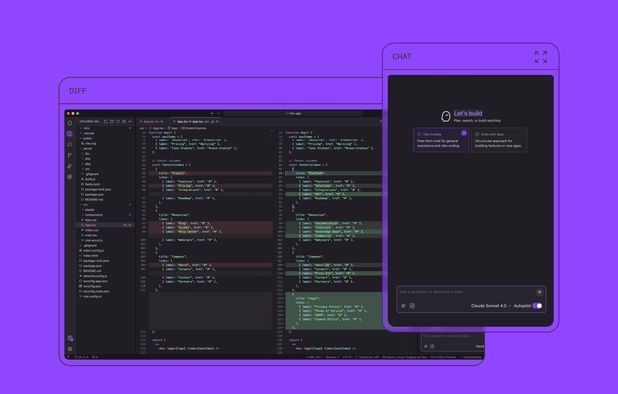Expand the bin folder
This screenshot has height=394, width=618.
(87, 154)
